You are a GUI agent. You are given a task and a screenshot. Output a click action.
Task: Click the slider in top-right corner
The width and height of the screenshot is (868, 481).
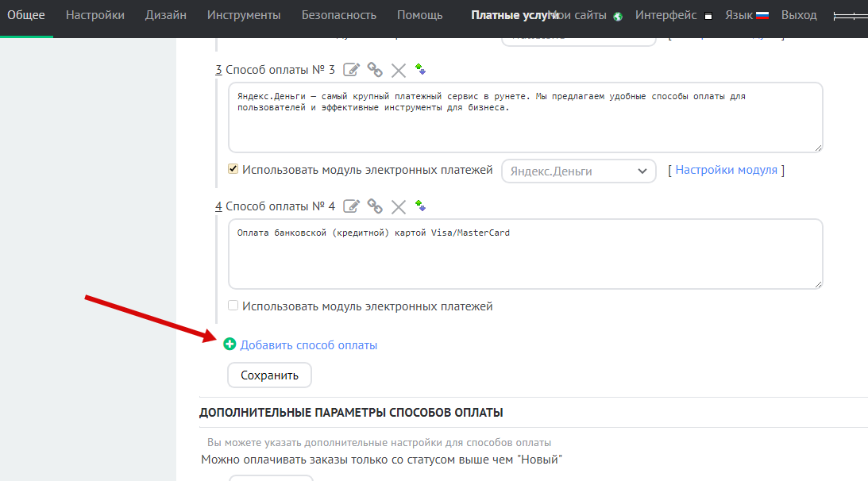[850, 15]
